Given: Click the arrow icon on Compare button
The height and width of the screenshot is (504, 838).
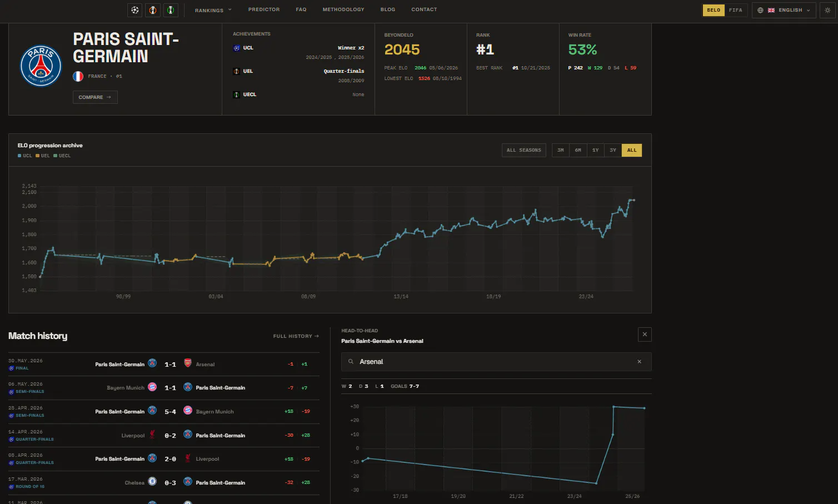Looking at the screenshot, I should (109, 97).
